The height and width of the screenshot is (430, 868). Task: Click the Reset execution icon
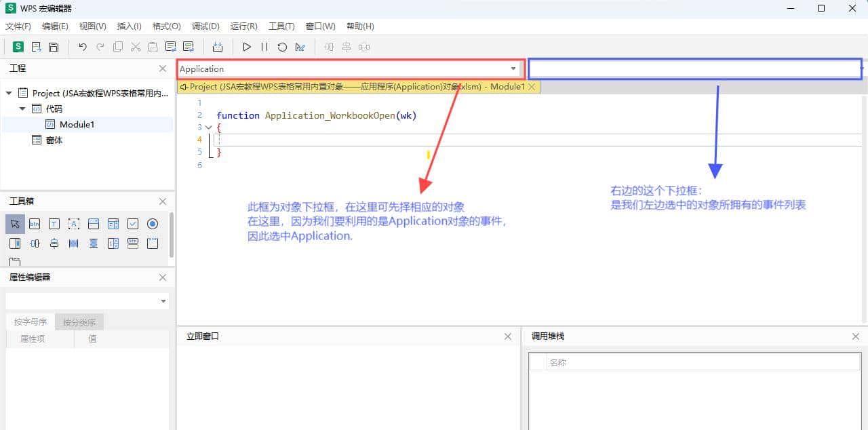click(x=281, y=47)
